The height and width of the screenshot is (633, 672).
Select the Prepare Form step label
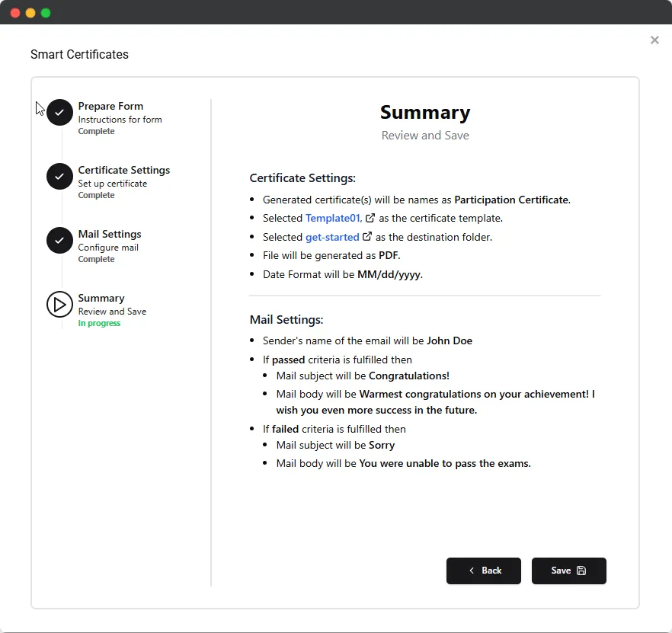pos(110,106)
